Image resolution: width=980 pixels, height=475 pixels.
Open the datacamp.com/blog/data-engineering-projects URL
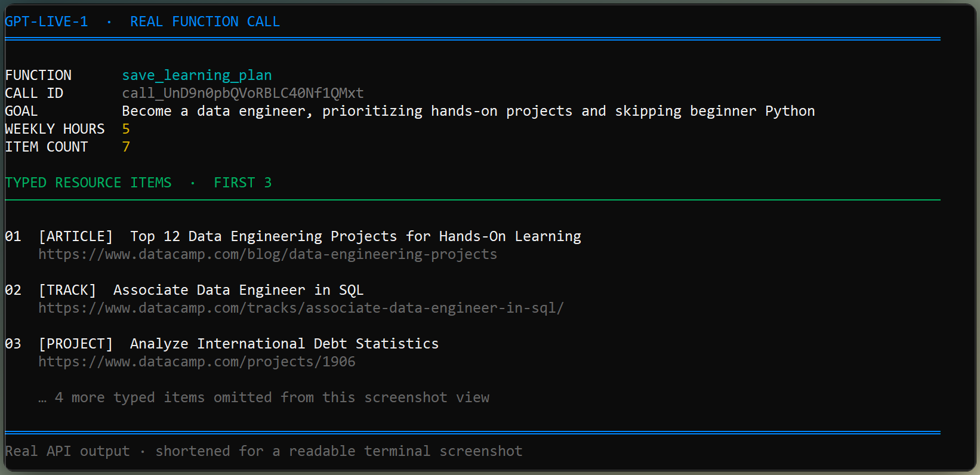[268, 255]
